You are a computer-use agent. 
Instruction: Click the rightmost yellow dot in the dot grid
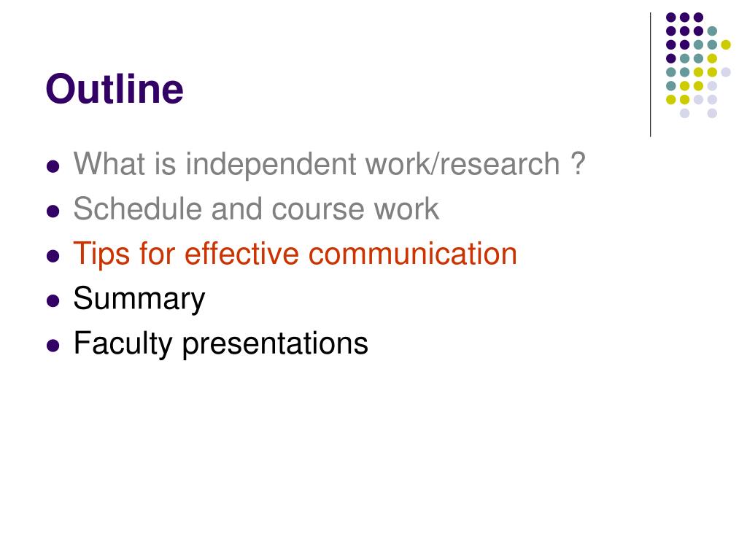click(726, 44)
